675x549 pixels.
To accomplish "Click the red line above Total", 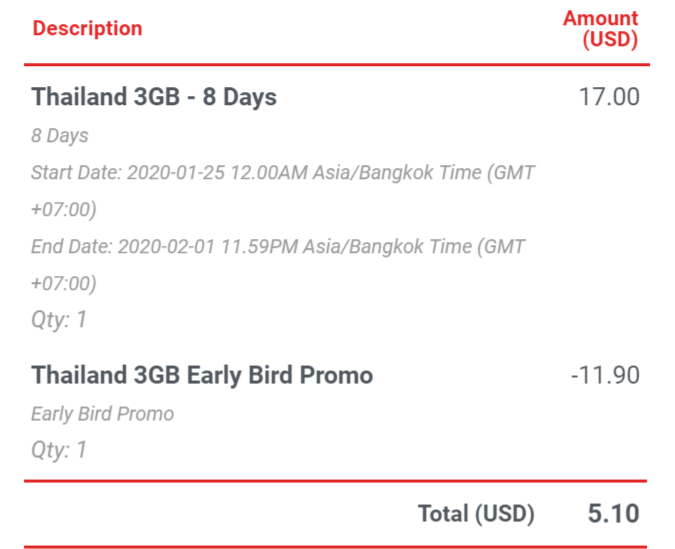I will coord(335,481).
